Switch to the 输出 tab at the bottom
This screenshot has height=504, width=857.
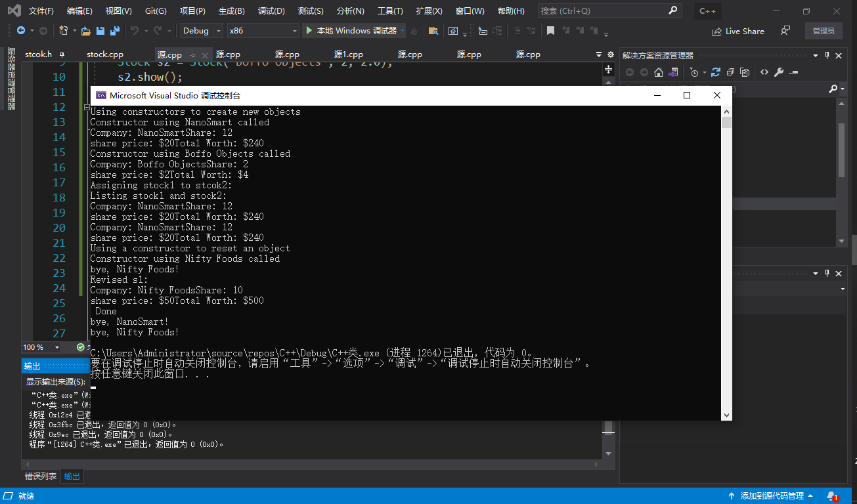(x=72, y=476)
